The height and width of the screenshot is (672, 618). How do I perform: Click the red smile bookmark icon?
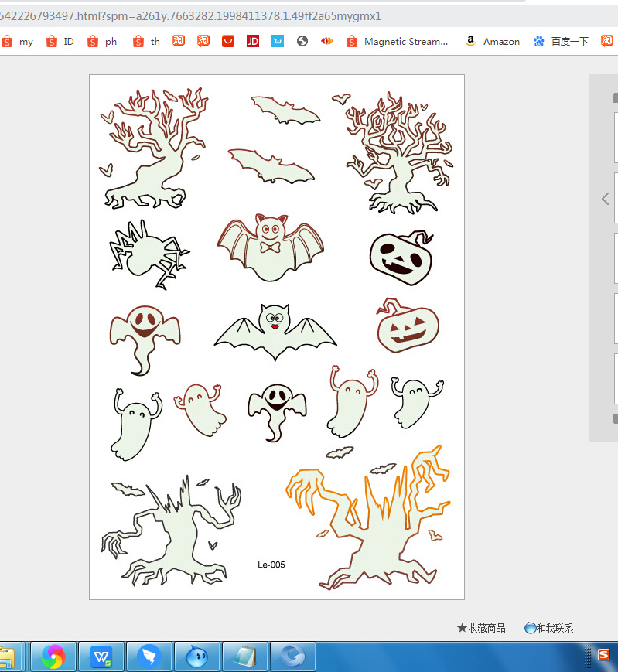coord(228,41)
